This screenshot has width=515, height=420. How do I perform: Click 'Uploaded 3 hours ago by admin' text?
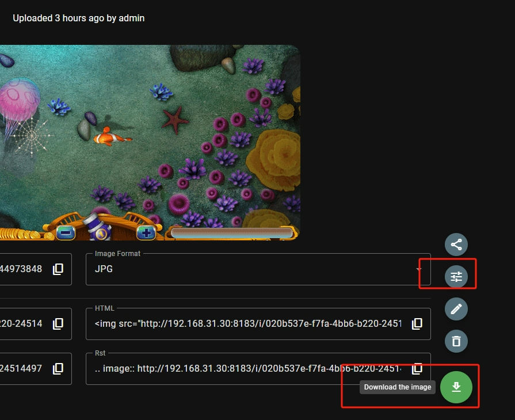78,18
